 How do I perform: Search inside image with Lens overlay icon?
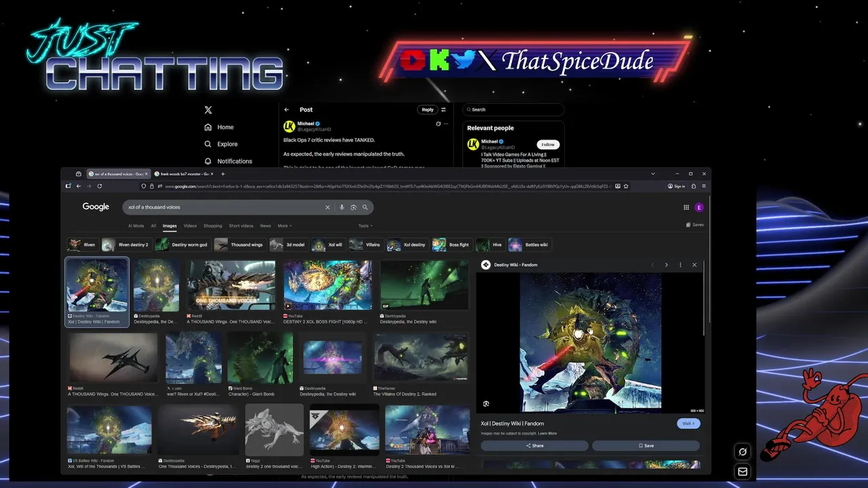[486, 404]
